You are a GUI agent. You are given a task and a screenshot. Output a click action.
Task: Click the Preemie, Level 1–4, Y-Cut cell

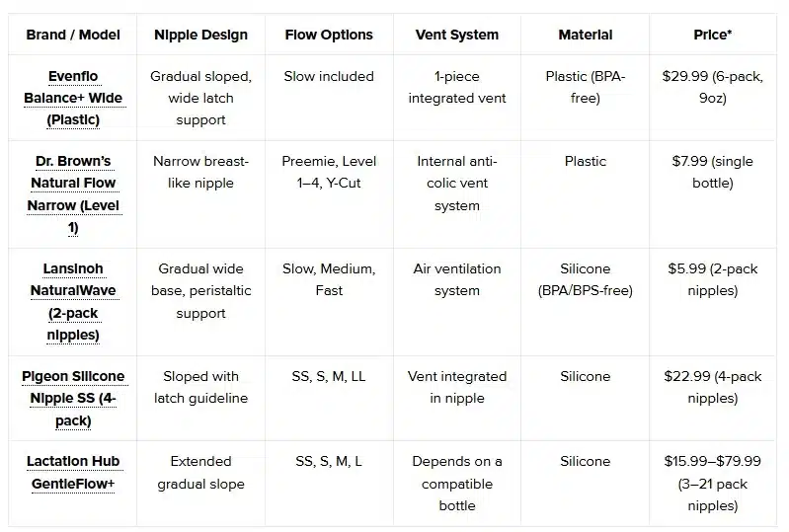pyautogui.click(x=329, y=172)
